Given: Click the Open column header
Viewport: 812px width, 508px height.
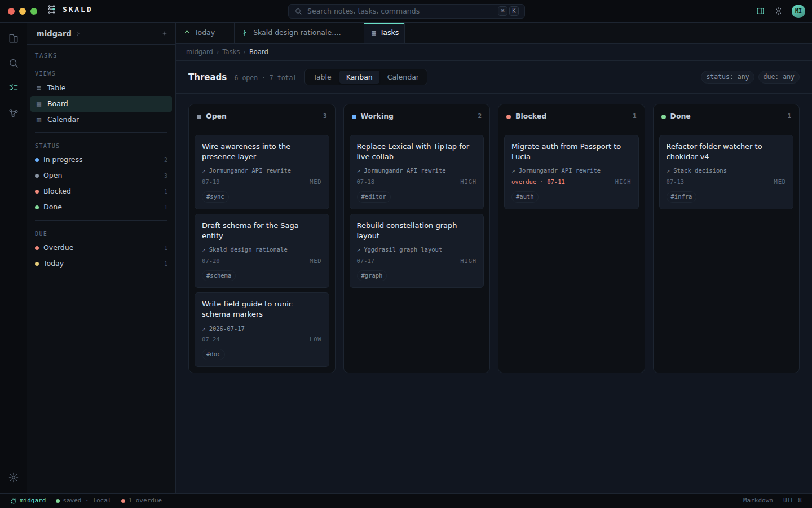Looking at the screenshot, I should 262,116.
